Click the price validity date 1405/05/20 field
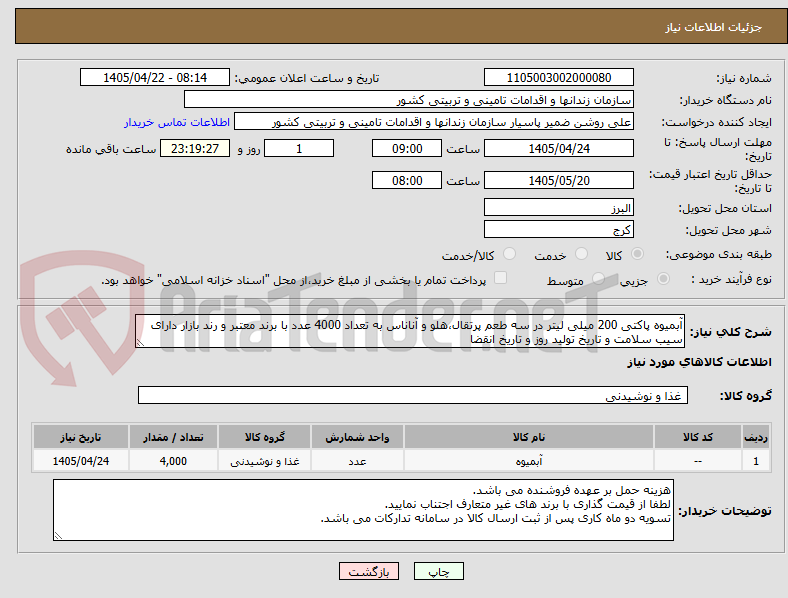Image resolution: width=788 pixels, height=598 pixels. (559, 180)
